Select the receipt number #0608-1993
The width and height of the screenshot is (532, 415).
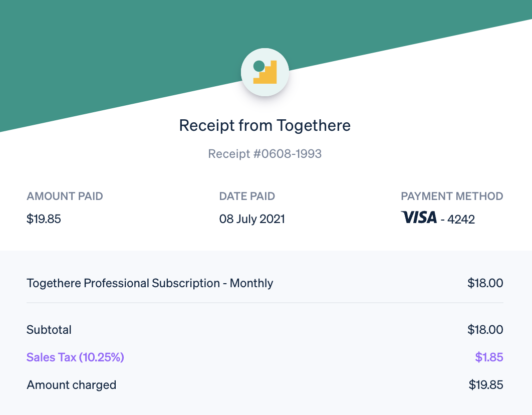tap(265, 153)
